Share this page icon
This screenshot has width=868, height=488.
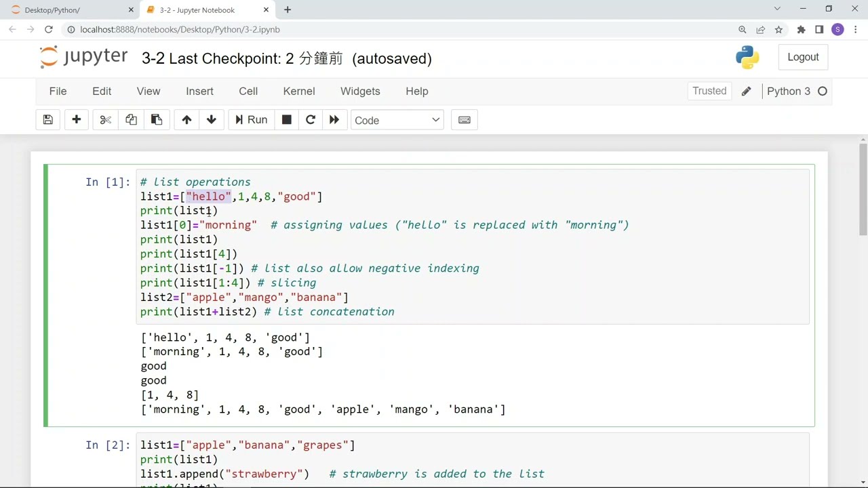point(761,30)
